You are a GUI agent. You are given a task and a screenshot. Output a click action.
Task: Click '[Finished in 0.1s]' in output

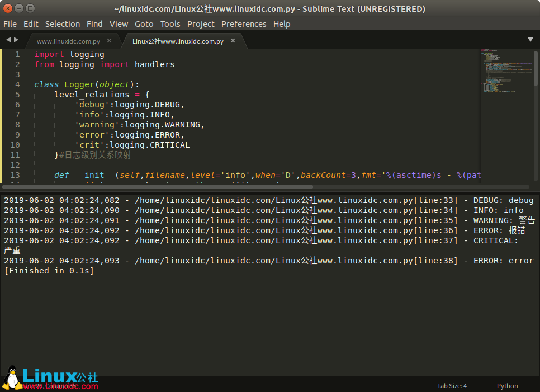point(49,271)
